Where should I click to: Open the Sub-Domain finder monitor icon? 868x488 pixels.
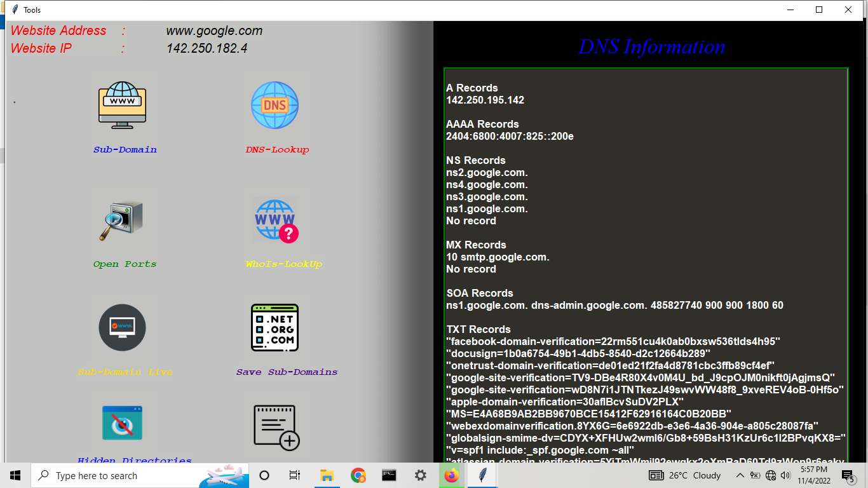[123, 105]
